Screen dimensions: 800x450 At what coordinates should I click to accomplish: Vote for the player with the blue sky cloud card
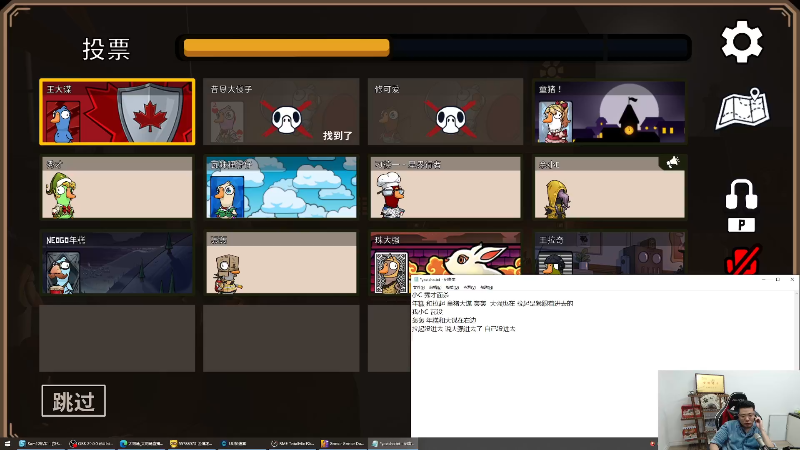pos(281,187)
